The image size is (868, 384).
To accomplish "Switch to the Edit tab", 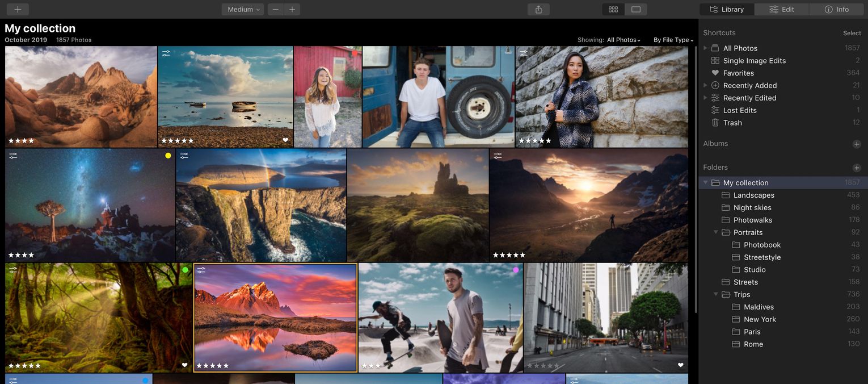I will point(781,9).
